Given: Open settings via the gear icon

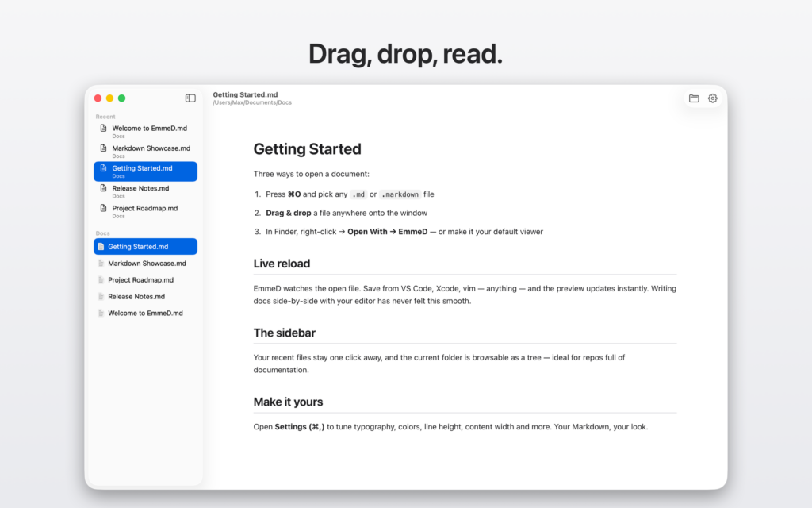Looking at the screenshot, I should pos(713,98).
